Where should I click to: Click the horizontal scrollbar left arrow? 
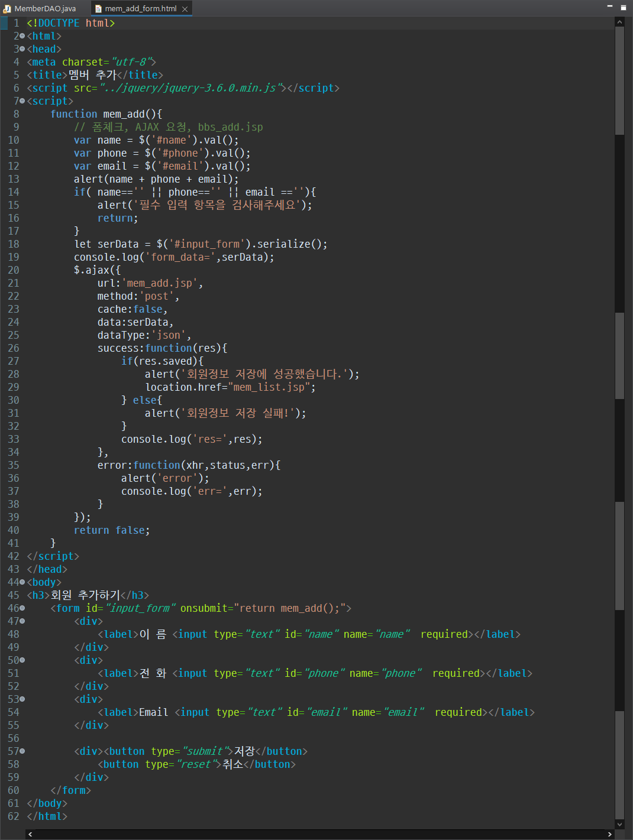point(30,834)
